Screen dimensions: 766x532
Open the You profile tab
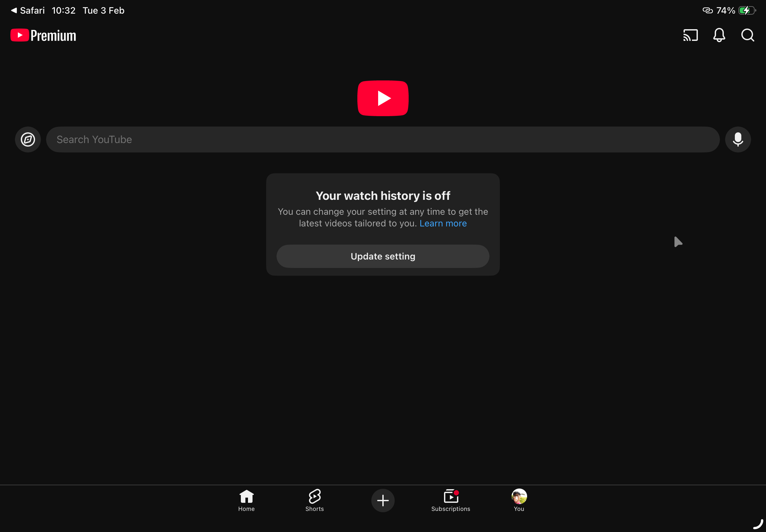(519, 500)
